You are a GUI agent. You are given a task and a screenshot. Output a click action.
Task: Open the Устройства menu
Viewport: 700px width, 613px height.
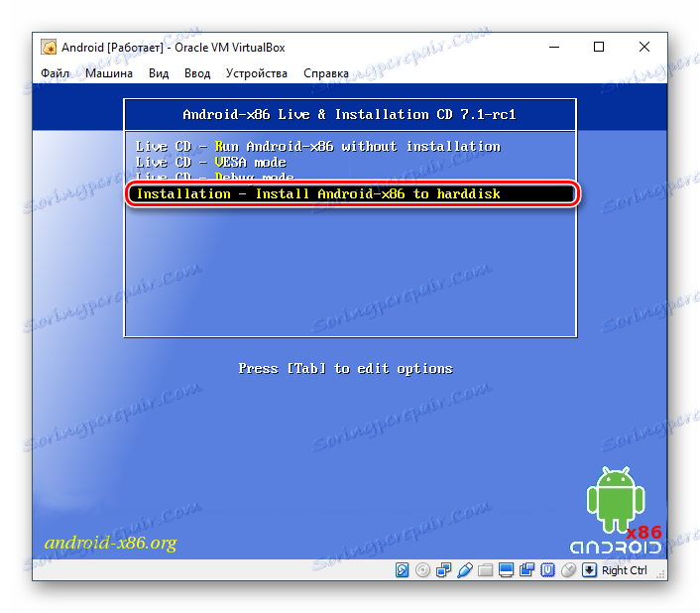[256, 73]
